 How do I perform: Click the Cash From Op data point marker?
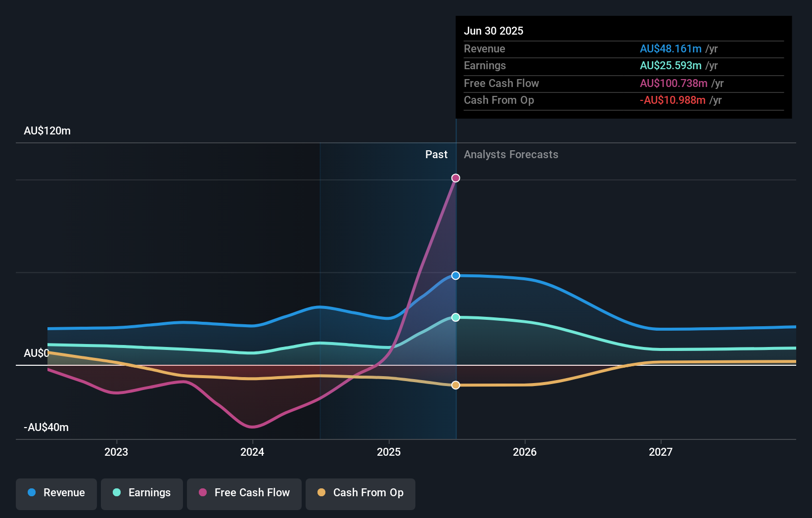[x=455, y=385]
